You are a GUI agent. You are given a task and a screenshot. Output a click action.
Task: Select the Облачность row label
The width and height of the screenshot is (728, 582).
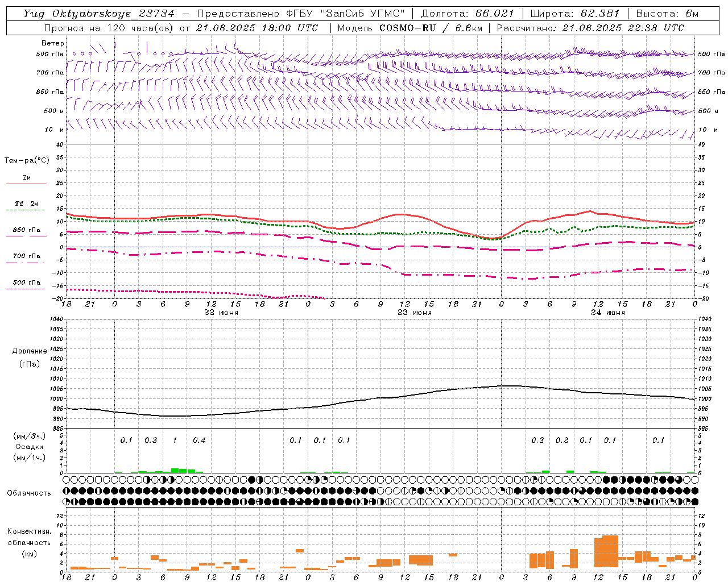click(x=29, y=493)
